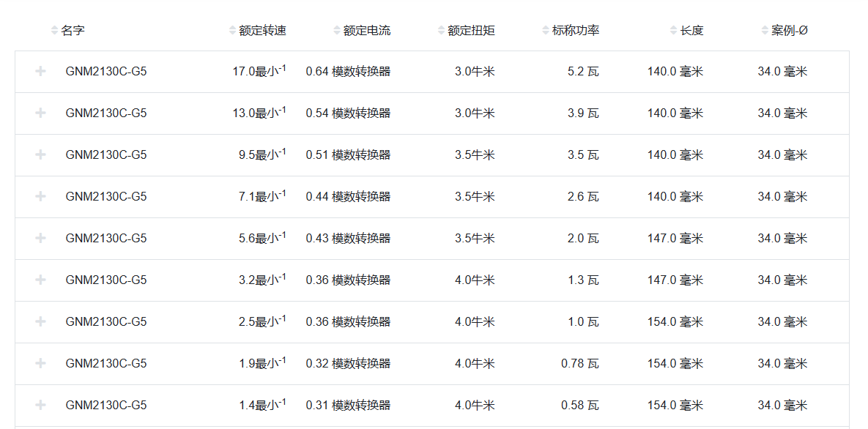Sort by 标称功率 using its arrow icon

point(546,31)
